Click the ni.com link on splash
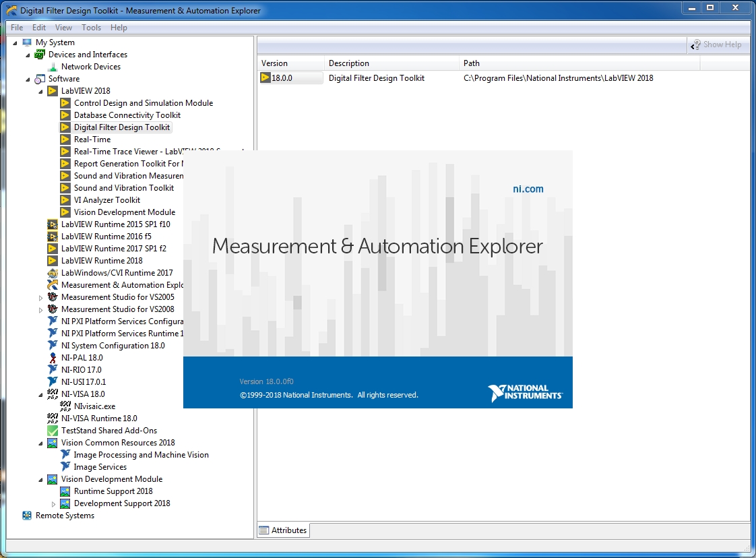This screenshot has height=558, width=756. (x=528, y=189)
